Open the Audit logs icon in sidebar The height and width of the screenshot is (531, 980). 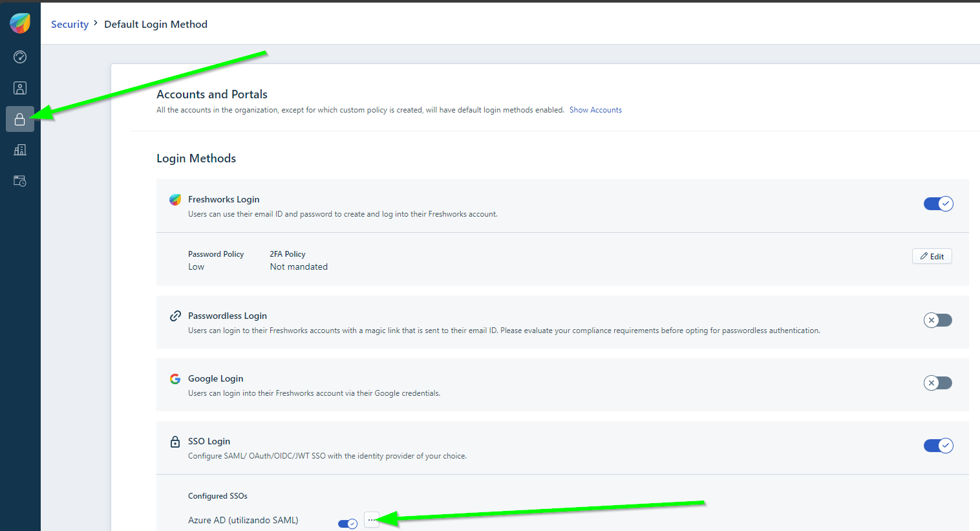[x=20, y=181]
